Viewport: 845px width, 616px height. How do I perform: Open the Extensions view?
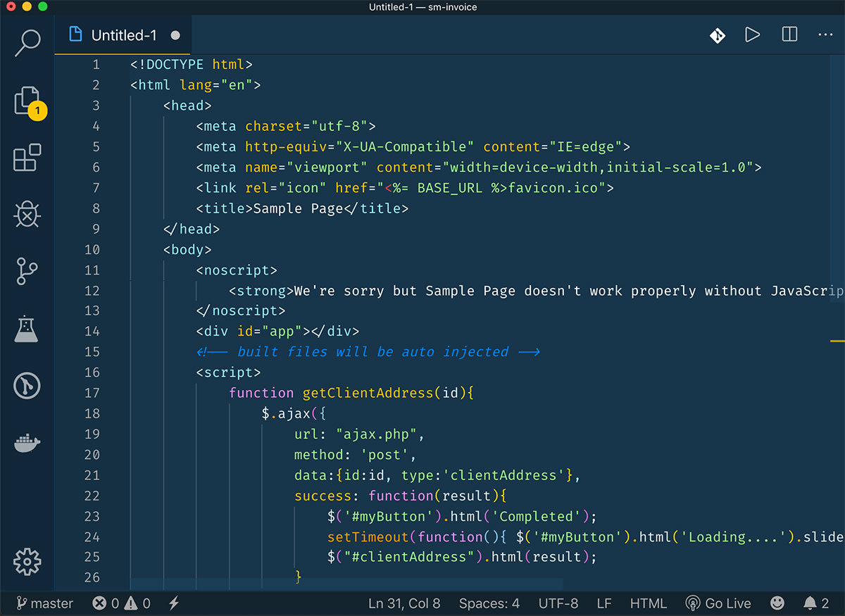(x=27, y=157)
